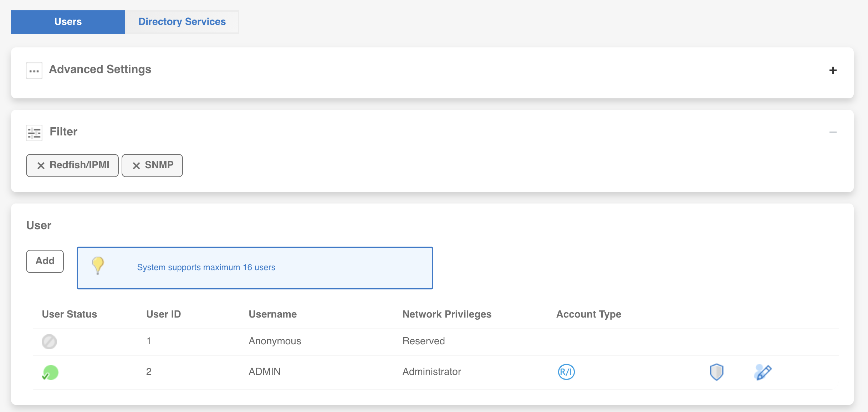This screenshot has height=412, width=868.
Task: Open the edit pencil icon for ADMIN user
Action: tap(762, 372)
